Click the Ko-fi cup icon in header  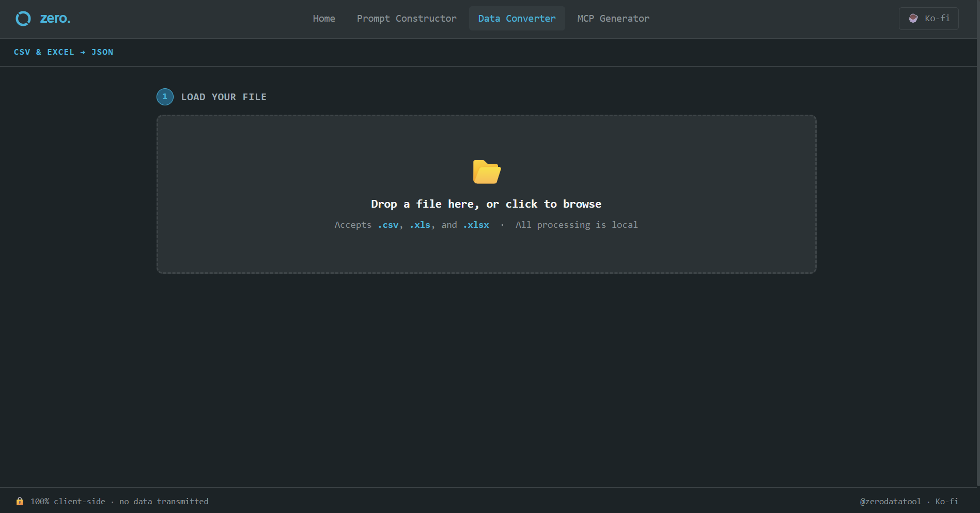pyautogui.click(x=913, y=19)
